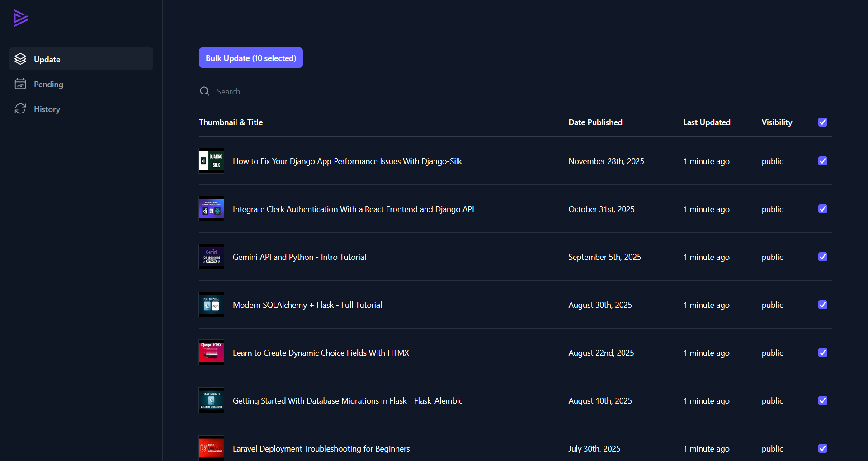Screen dimensions: 868x461
Task: Deselect the Flask-Alembic video checkbox
Action: (822, 400)
